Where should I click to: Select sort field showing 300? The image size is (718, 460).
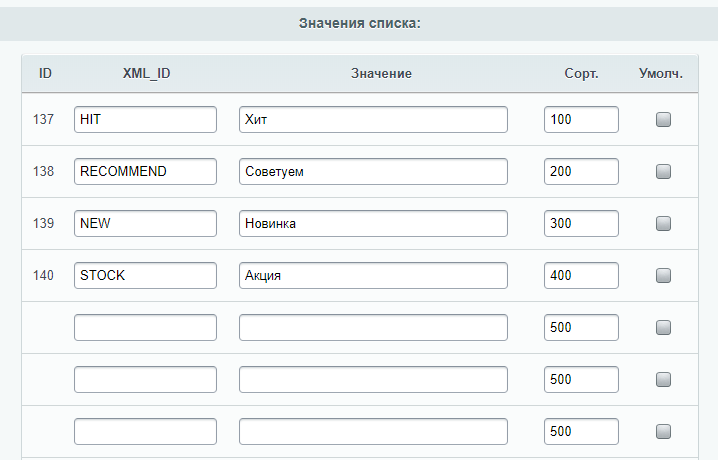pos(581,223)
